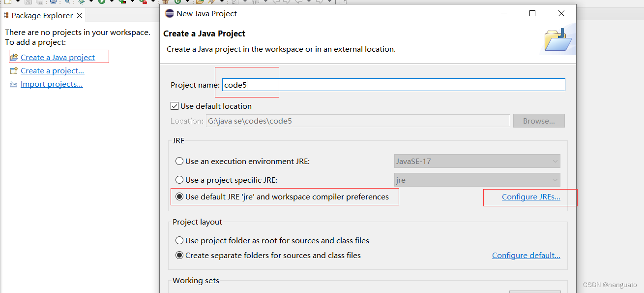Focus the Project name text field
This screenshot has width=644, height=293.
(x=393, y=85)
